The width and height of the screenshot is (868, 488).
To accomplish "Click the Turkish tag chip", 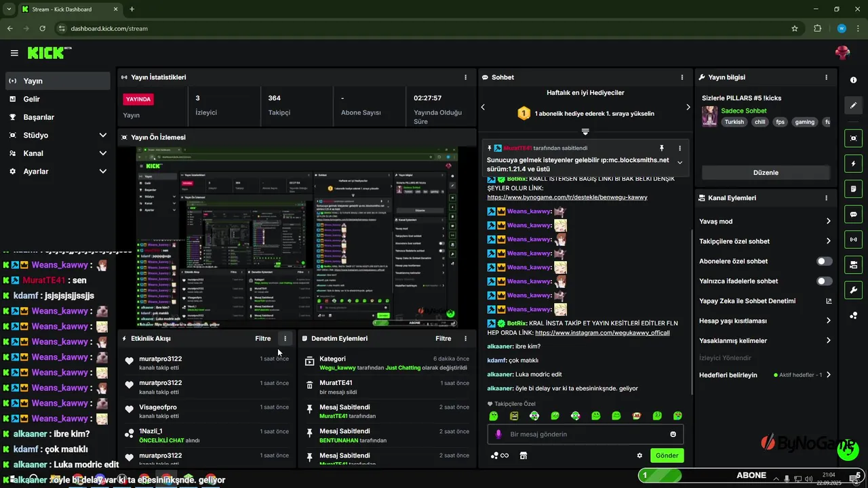I will 734,122.
